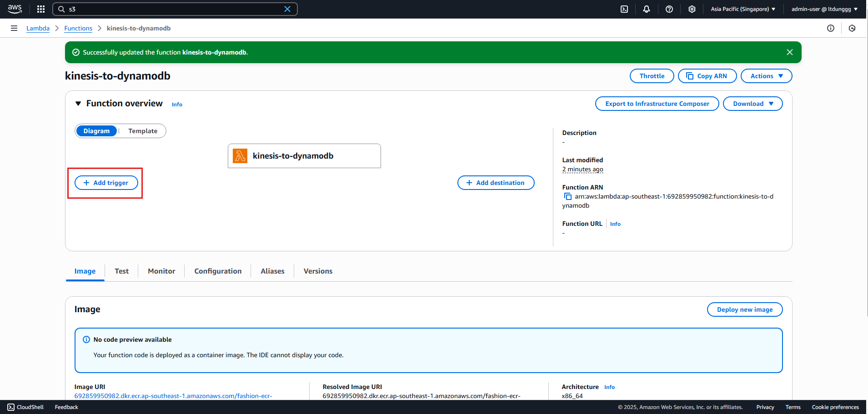Click Export to Infrastructure Composer
The height and width of the screenshot is (414, 868).
click(x=657, y=104)
